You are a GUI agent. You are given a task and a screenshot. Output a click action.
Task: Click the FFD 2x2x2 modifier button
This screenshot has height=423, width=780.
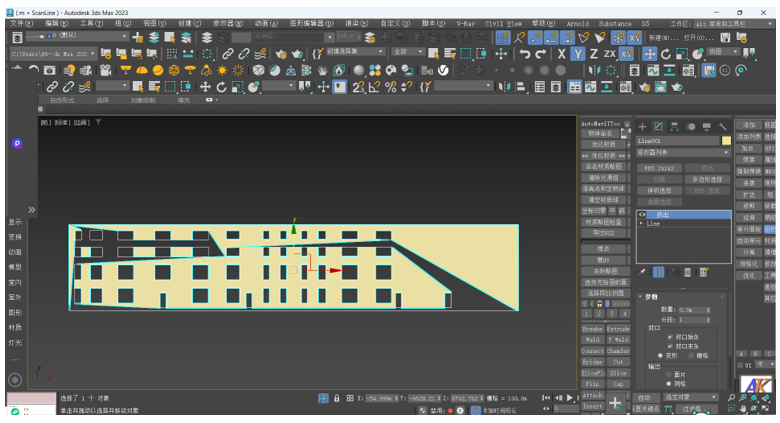tap(659, 168)
